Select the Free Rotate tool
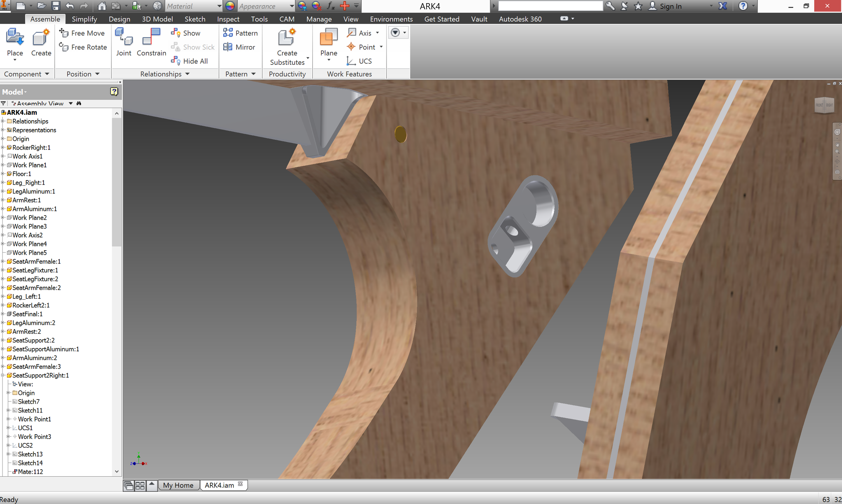 click(x=83, y=47)
